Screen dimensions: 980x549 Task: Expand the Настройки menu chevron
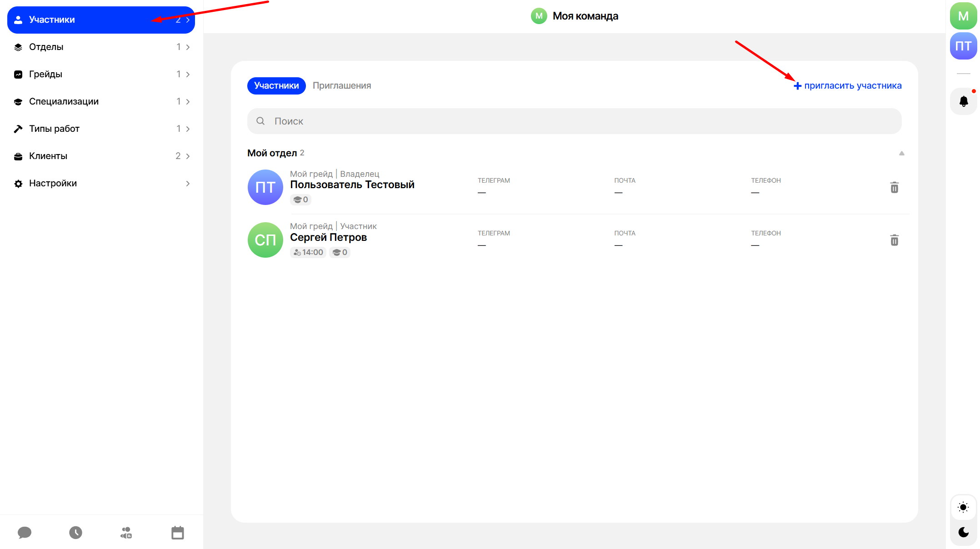click(188, 184)
